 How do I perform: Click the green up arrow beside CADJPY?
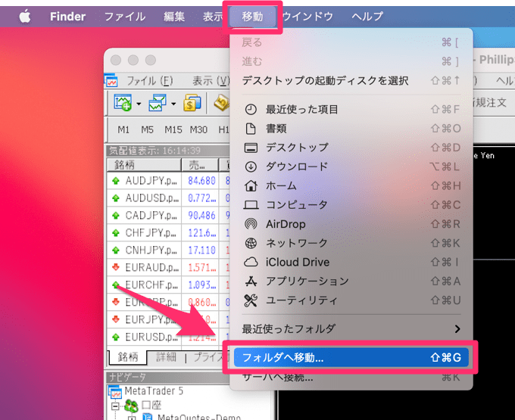(x=116, y=216)
